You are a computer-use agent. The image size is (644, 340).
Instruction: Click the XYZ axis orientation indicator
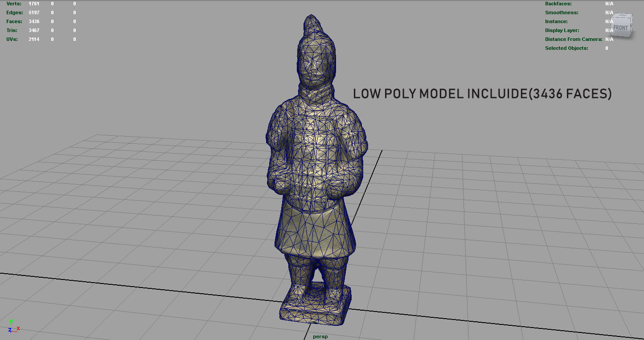point(13,327)
